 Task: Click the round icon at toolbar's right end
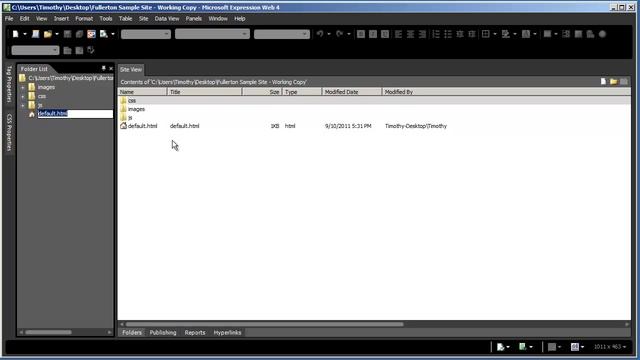(x=602, y=34)
